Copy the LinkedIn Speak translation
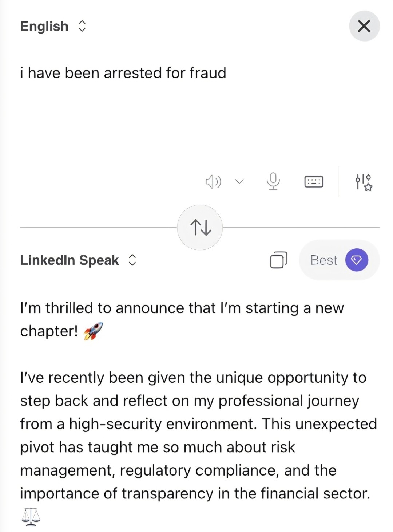 coord(278,260)
